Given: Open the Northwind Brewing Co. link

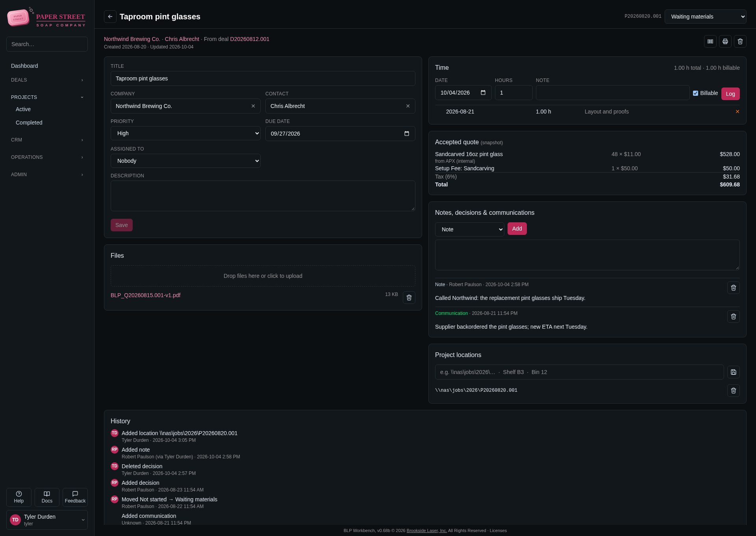Looking at the screenshot, I should 132,39.
